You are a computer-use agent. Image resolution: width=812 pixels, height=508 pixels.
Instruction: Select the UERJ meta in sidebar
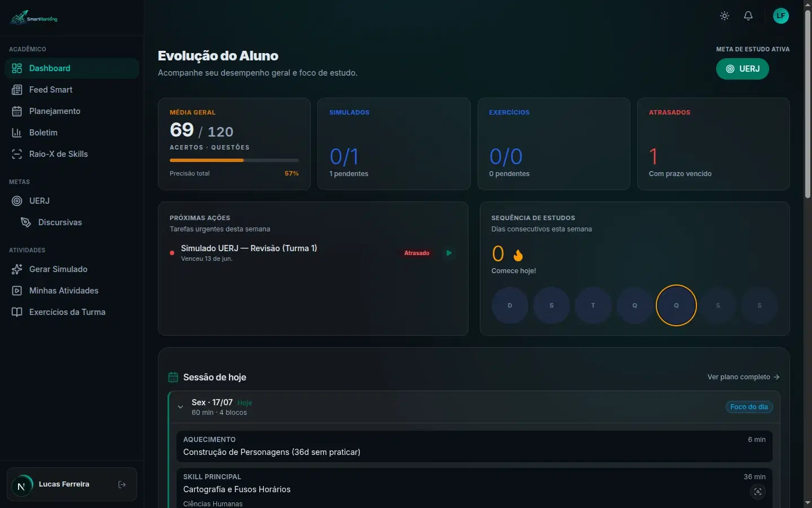[72, 201]
